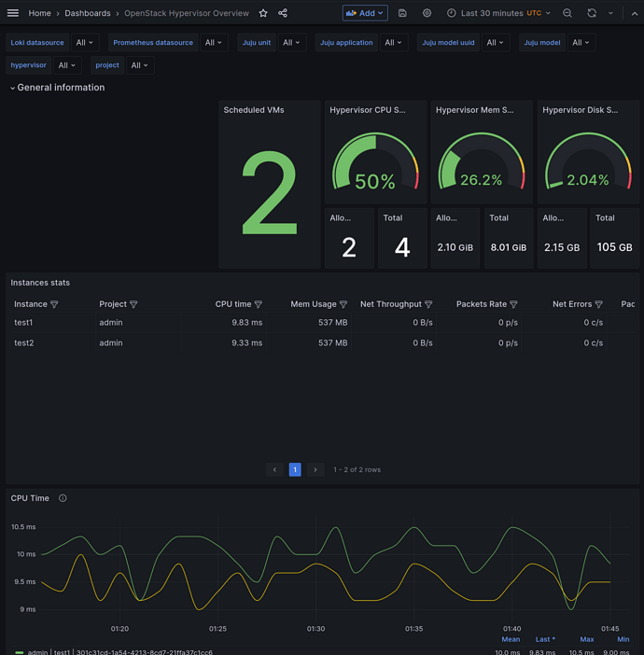Sort legend by Max column
Viewport: 644px width, 655px height.
(x=587, y=639)
